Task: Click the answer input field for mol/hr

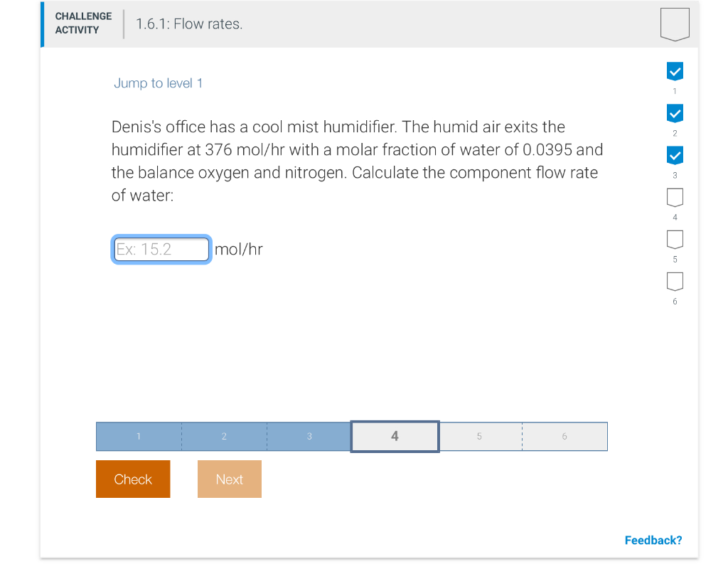Action: click(x=161, y=249)
